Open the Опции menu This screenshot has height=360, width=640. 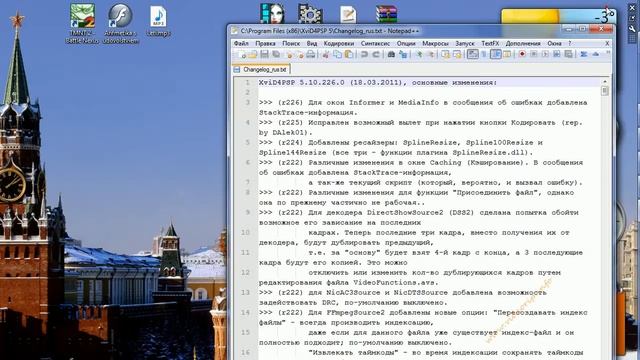(406, 43)
